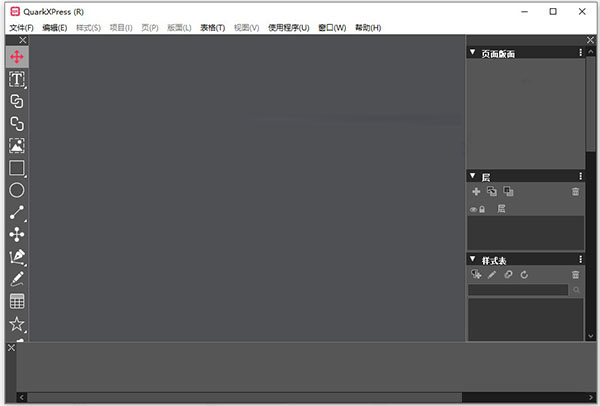Screen dimensions: 600x406
Task: Collapse the 页面版面 panel
Action: pos(473,52)
